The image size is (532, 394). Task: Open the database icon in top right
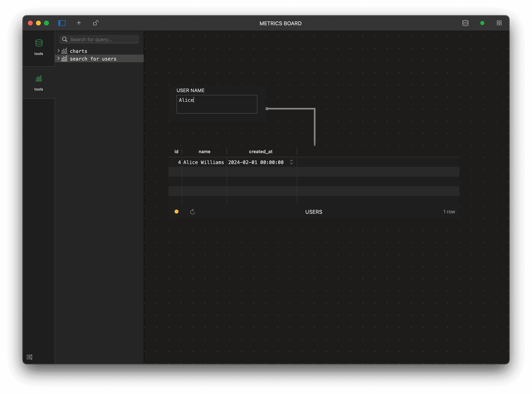coord(465,23)
